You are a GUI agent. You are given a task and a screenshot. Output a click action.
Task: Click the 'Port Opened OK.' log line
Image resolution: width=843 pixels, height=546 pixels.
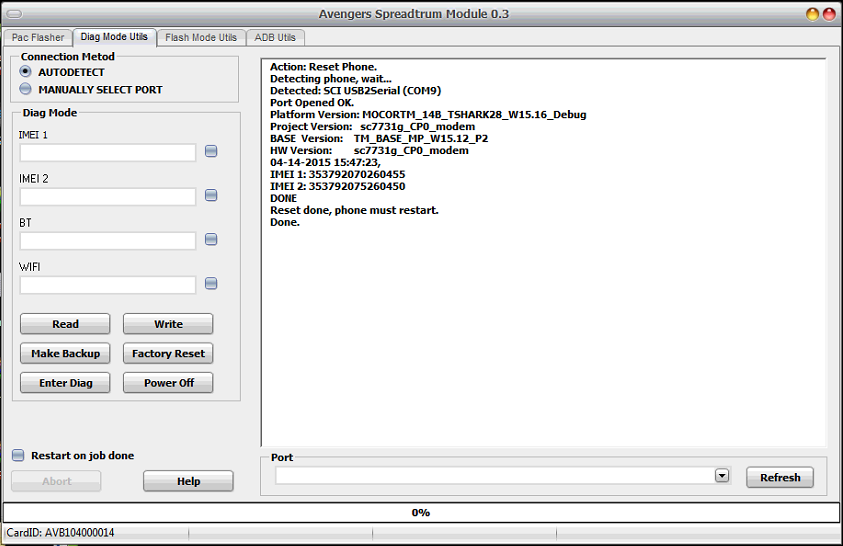click(x=312, y=103)
